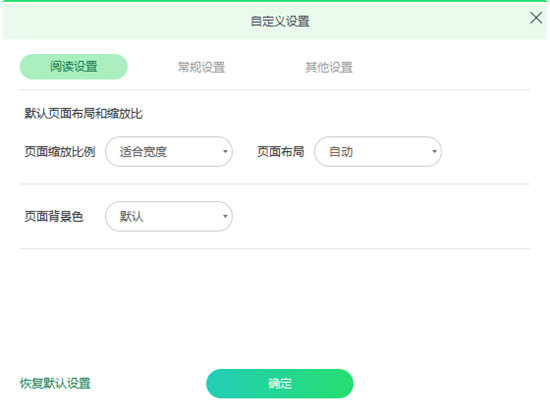Image resolution: width=550 pixels, height=418 pixels.
Task: Open the 页面背景色 dropdown showing 默认
Action: coord(169,216)
